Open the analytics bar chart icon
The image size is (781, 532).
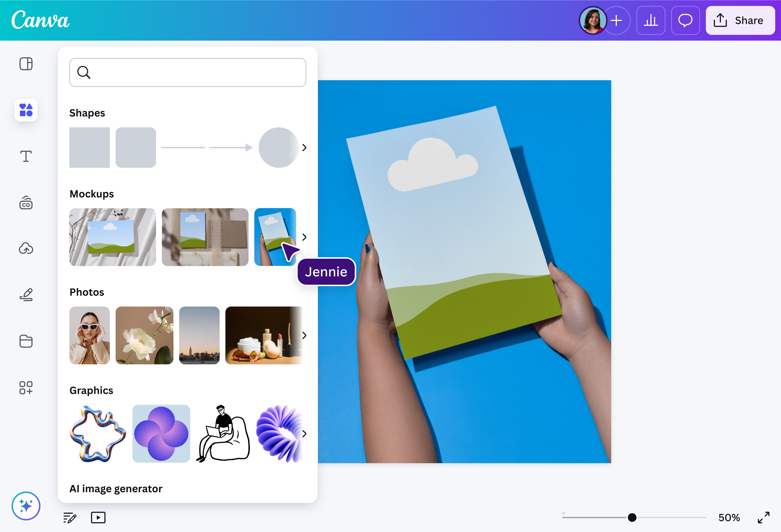coord(651,20)
